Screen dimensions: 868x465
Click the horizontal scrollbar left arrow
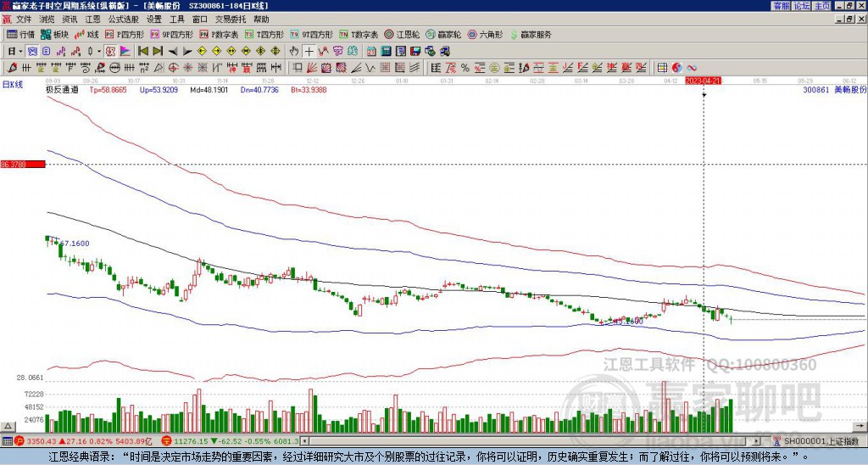point(304,441)
